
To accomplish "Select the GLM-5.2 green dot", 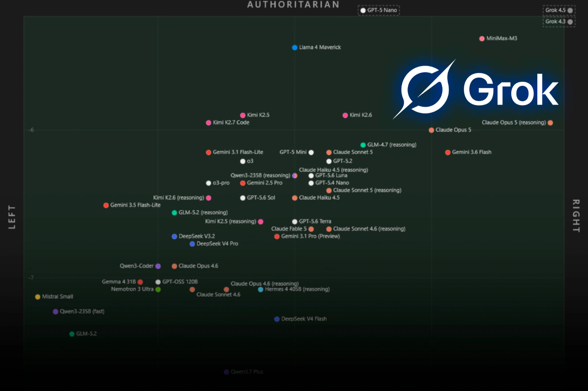I will (x=72, y=334).
